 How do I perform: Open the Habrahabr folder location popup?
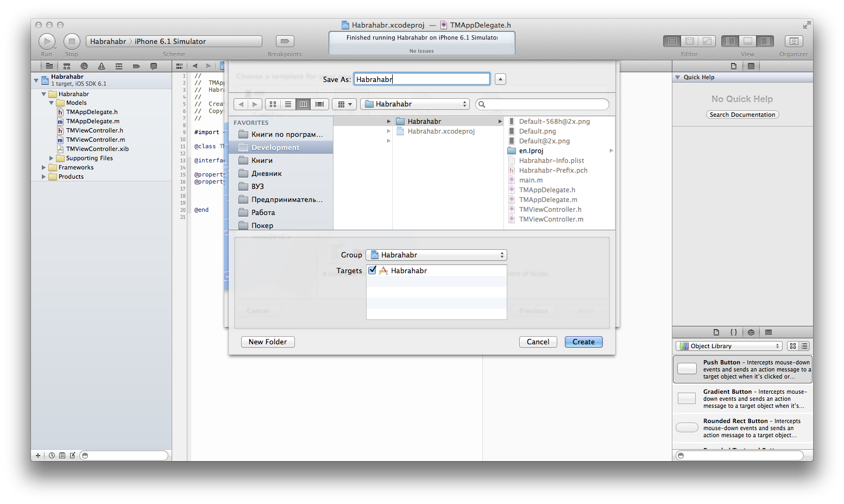(415, 104)
